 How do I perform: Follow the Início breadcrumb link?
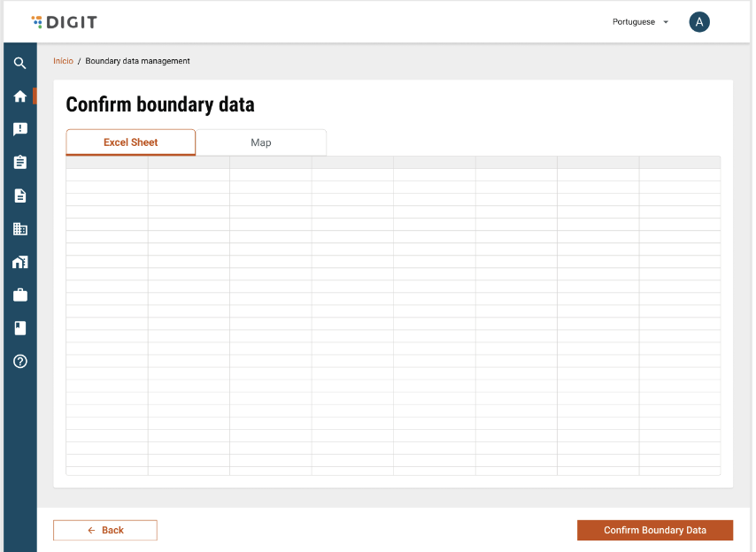tap(63, 61)
